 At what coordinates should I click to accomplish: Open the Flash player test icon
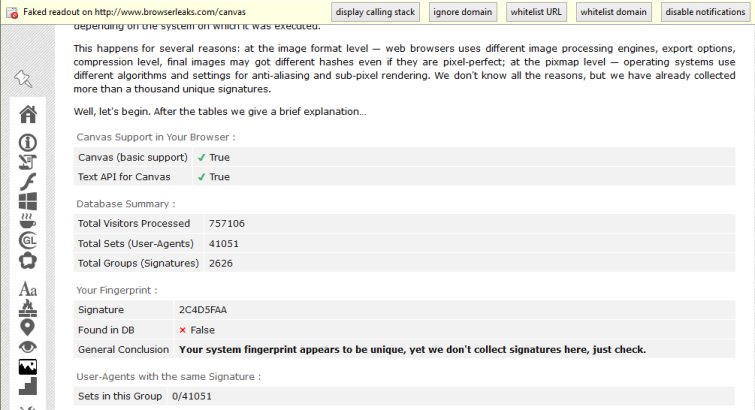[28, 182]
